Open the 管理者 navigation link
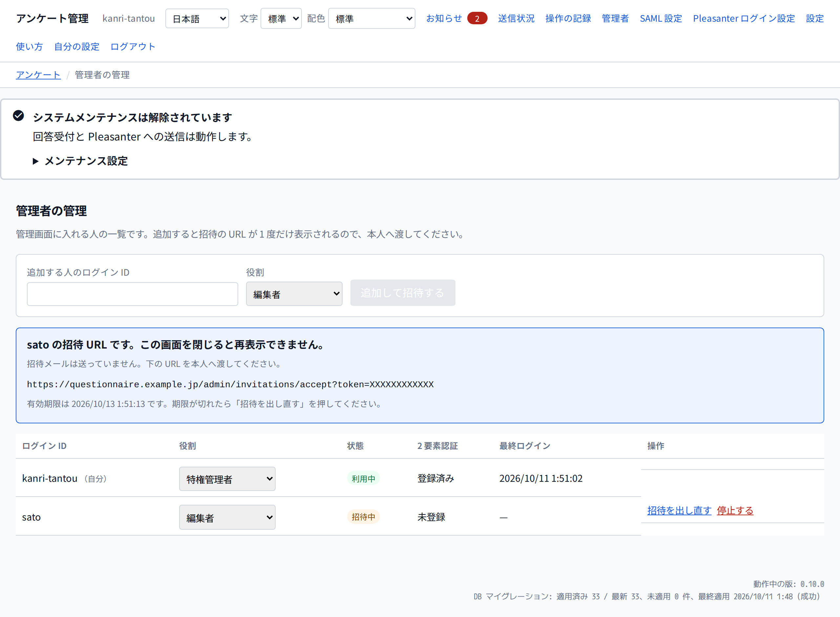 [615, 18]
